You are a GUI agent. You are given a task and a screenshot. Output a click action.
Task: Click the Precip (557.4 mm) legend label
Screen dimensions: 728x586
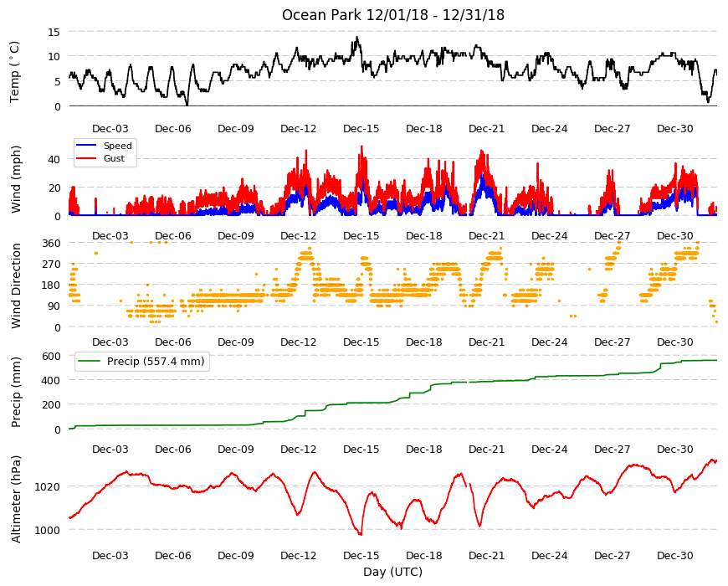tap(156, 362)
